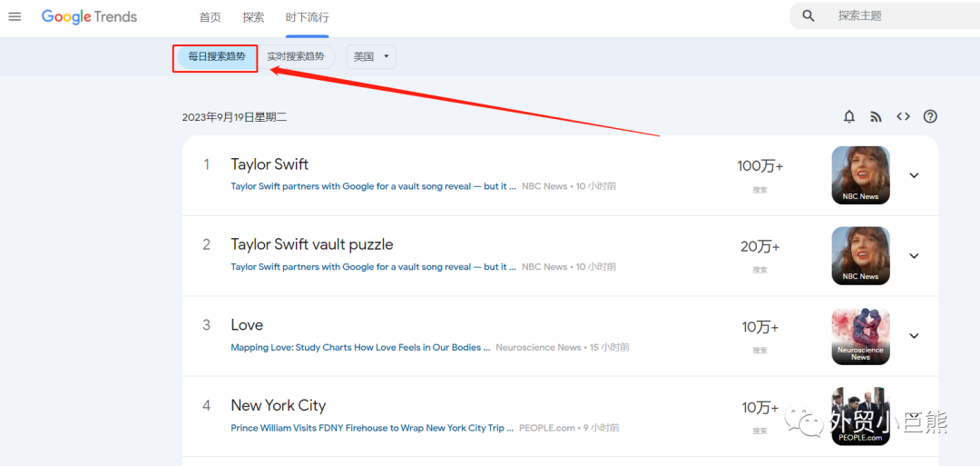
Task: Select the 每日搜索趋势 toggle chip
Action: [216, 57]
